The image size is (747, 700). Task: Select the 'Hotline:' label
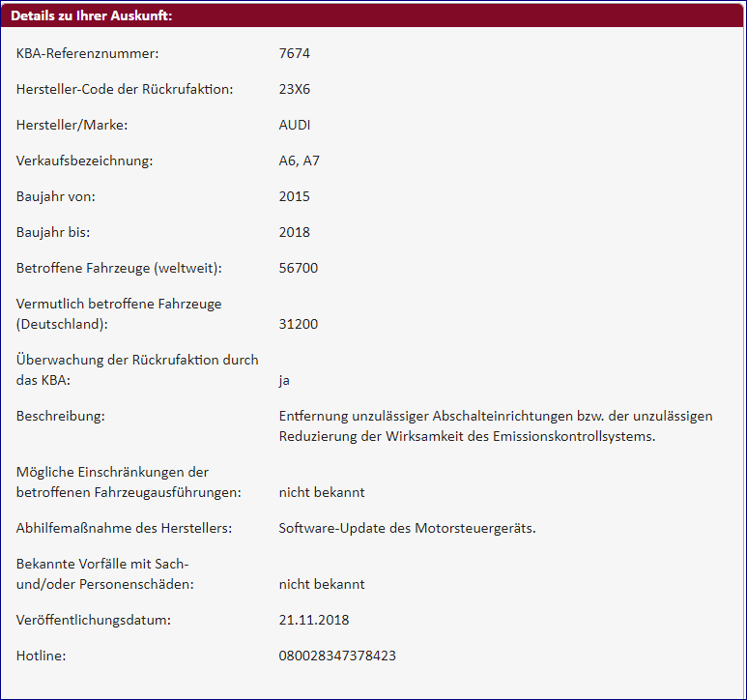(x=41, y=656)
